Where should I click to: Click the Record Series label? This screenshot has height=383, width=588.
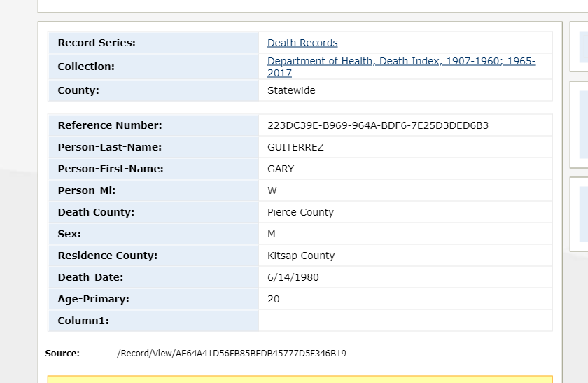pos(97,43)
